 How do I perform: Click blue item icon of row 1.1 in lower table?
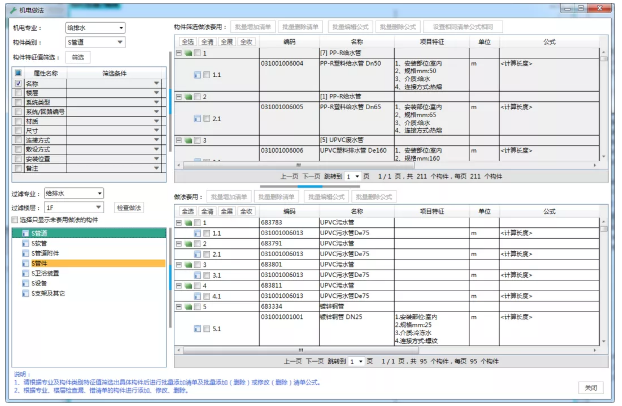[x=197, y=233]
